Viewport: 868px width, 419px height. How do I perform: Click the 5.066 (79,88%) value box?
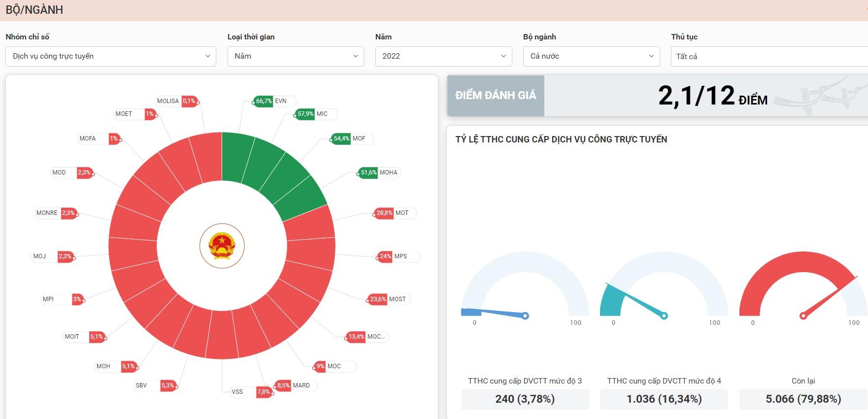(803, 399)
